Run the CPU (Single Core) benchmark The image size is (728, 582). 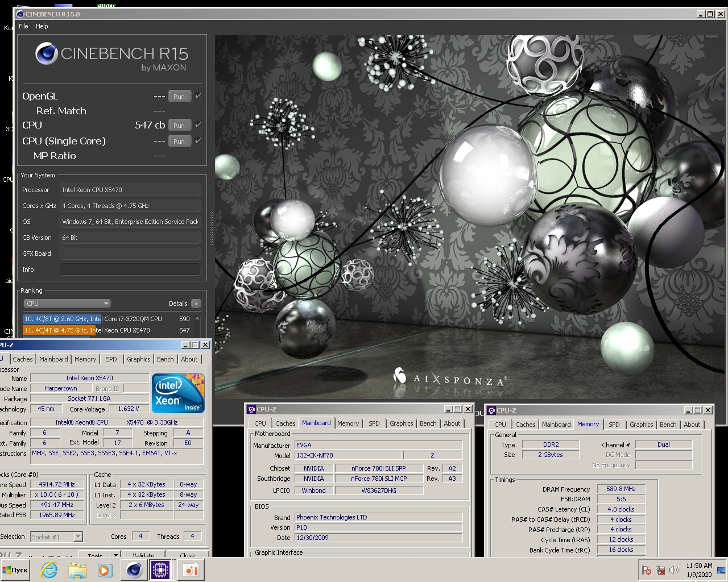coord(179,142)
